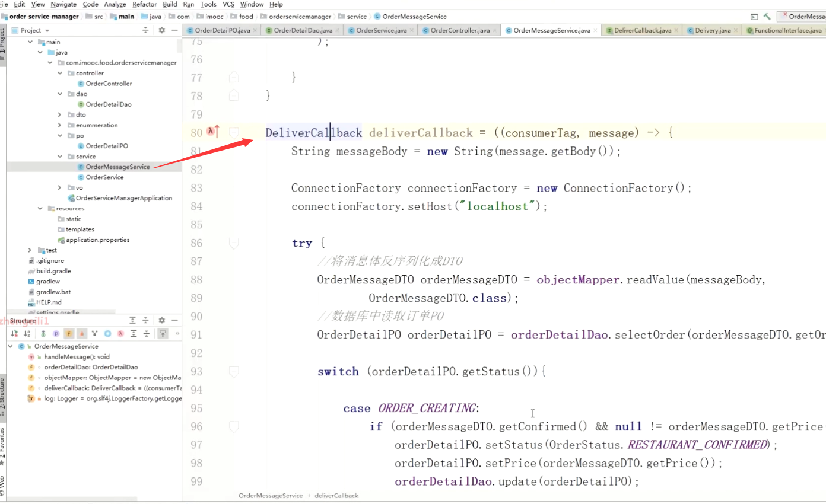826x504 pixels.
Task: Expand all in Structure panel header
Action: [132, 320]
